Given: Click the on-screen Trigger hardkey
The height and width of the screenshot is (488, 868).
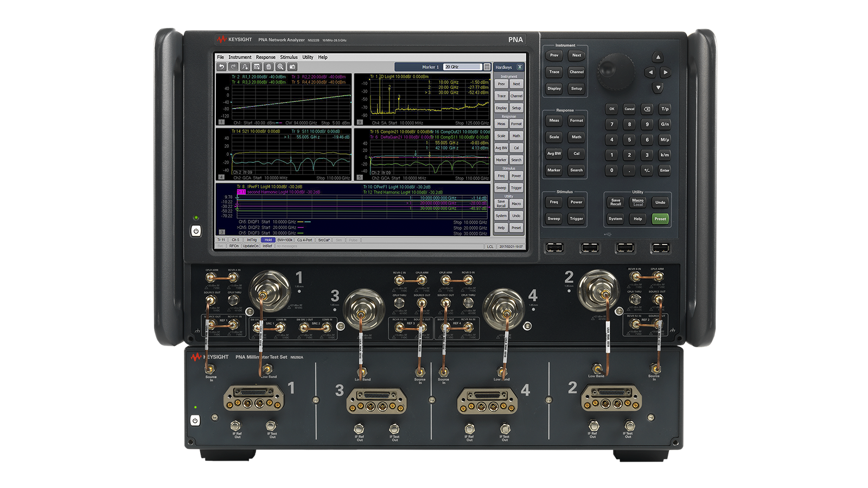Looking at the screenshot, I should [x=516, y=188].
